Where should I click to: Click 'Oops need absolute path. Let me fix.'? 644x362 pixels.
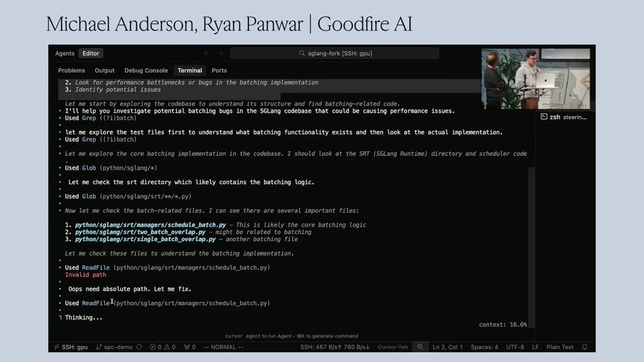[130, 289]
